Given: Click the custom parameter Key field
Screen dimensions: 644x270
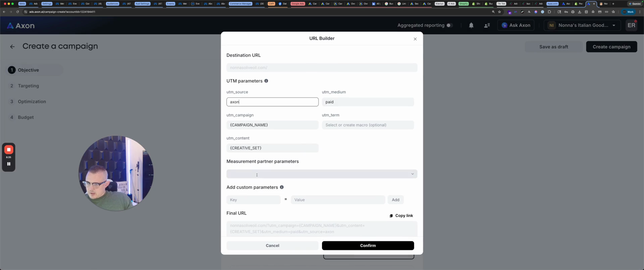Looking at the screenshot, I should pos(253,200).
